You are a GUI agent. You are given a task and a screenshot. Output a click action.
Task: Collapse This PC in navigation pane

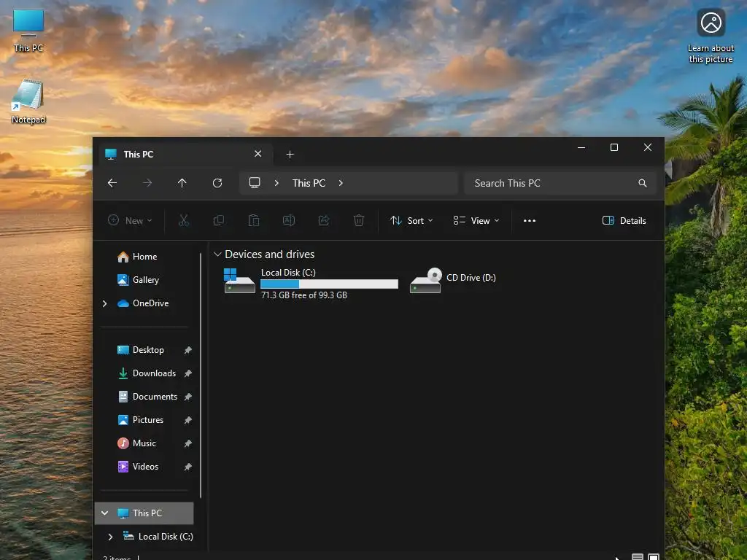tap(105, 513)
